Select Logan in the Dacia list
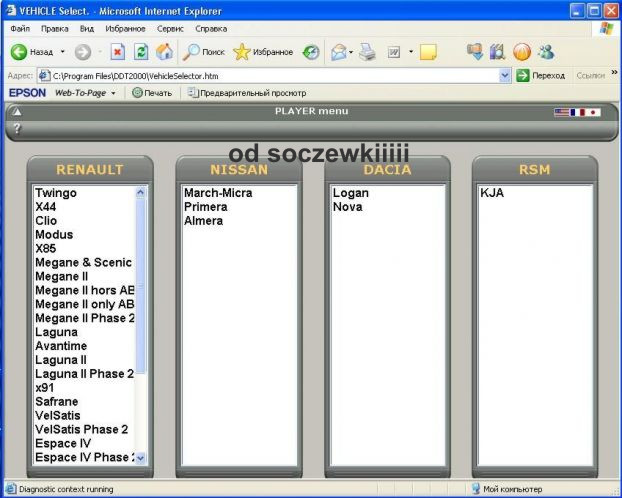622x498 pixels. [350, 193]
